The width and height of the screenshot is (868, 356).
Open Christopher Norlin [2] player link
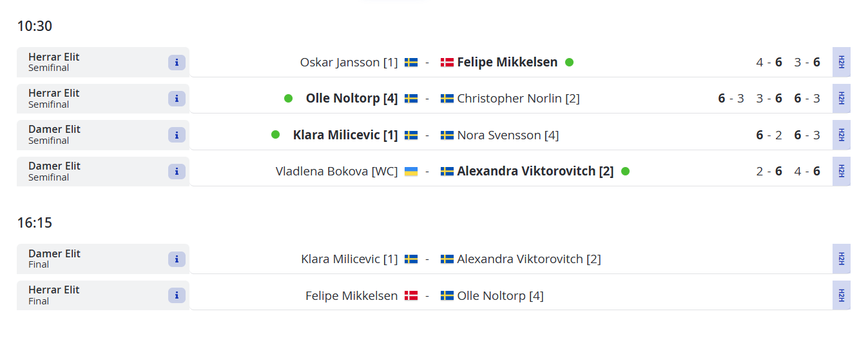519,99
